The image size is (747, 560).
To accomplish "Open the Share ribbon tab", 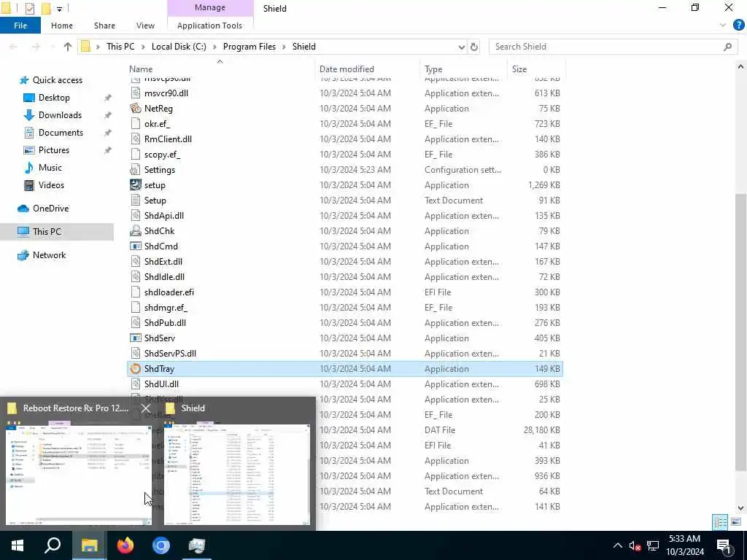I will click(104, 26).
